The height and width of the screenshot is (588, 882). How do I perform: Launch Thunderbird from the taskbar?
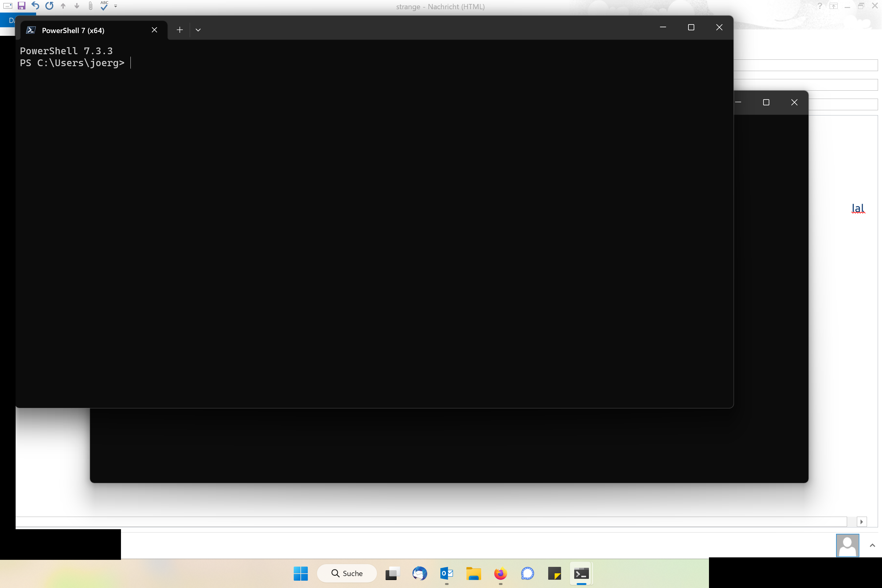coord(420,573)
